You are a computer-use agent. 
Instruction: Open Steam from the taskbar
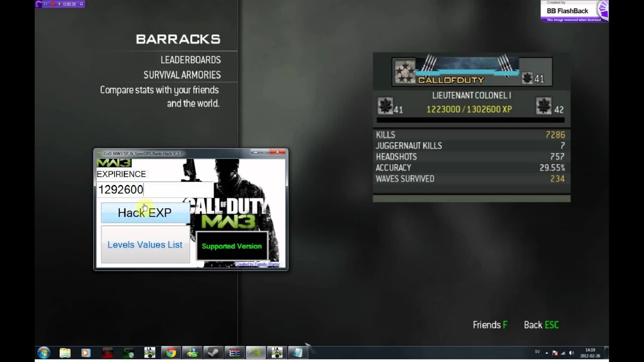(214, 353)
